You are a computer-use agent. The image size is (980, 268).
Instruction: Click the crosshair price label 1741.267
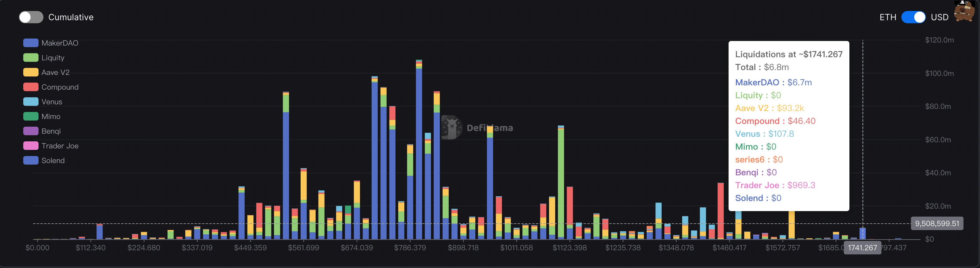click(863, 248)
